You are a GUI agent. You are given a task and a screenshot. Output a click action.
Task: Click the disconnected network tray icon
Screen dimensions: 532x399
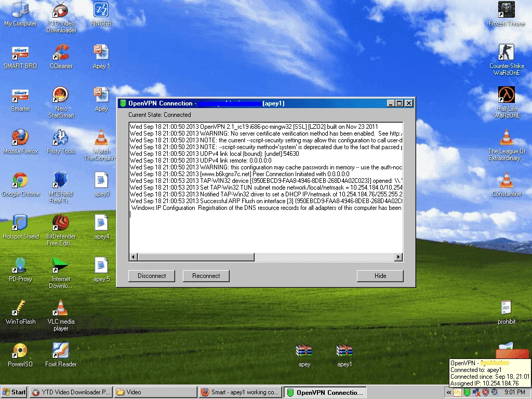point(476,393)
